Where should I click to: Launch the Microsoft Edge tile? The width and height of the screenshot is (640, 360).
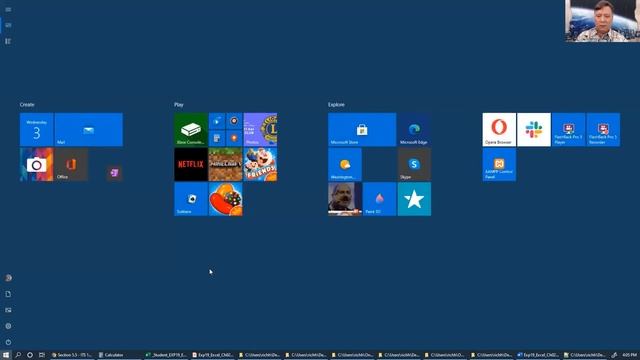(414, 130)
